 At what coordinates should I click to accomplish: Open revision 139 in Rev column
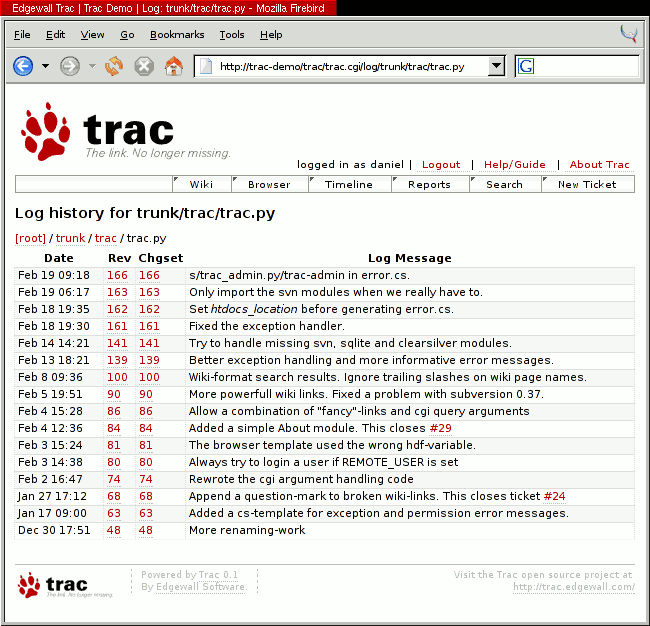click(117, 360)
